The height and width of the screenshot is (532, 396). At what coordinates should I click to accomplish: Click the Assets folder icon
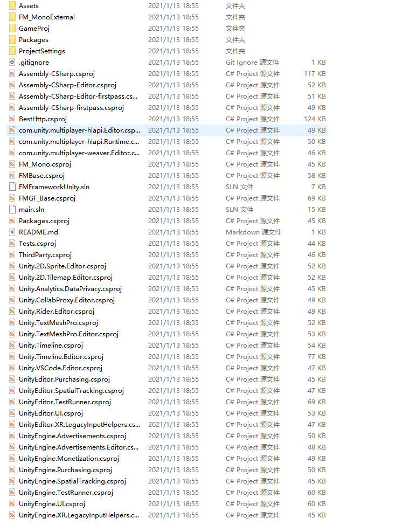13,5
